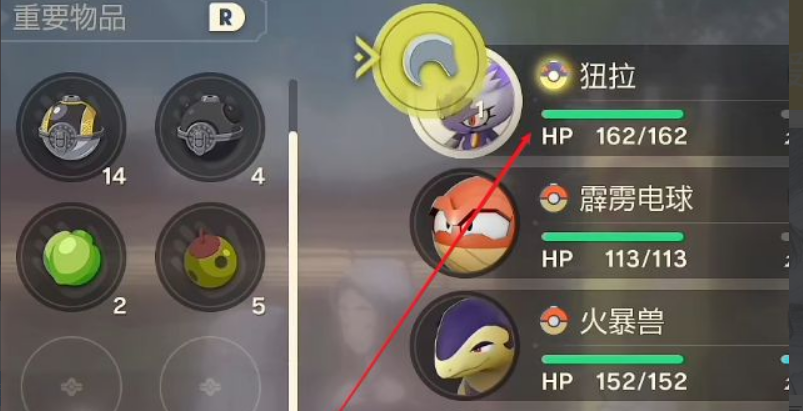Screen dimensions: 803x411
Task: Click the glowing ball icon beside 狃拉
Action: coord(555,75)
